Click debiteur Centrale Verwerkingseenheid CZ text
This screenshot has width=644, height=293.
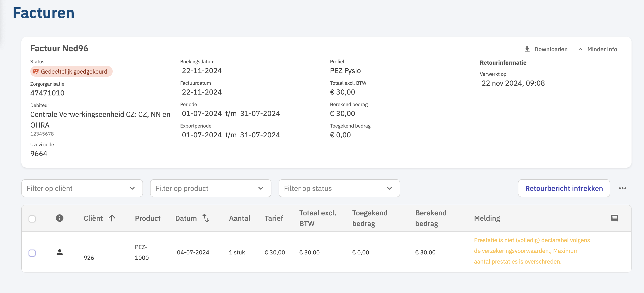(x=100, y=120)
